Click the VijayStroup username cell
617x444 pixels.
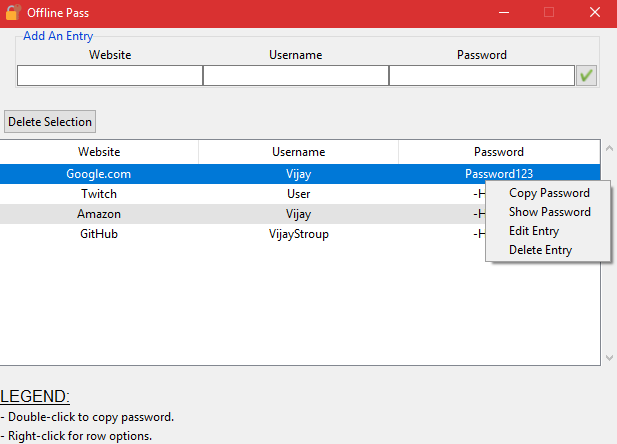(299, 234)
